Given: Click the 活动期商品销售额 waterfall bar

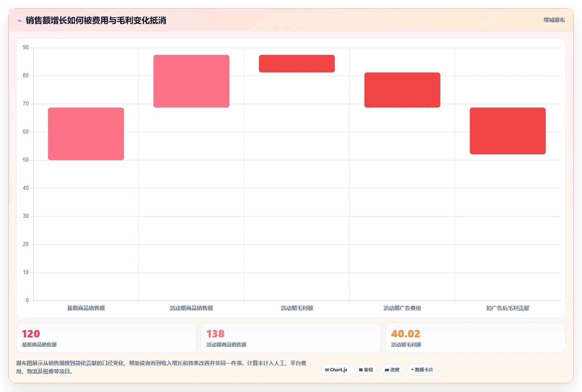Looking at the screenshot, I should click(191, 81).
